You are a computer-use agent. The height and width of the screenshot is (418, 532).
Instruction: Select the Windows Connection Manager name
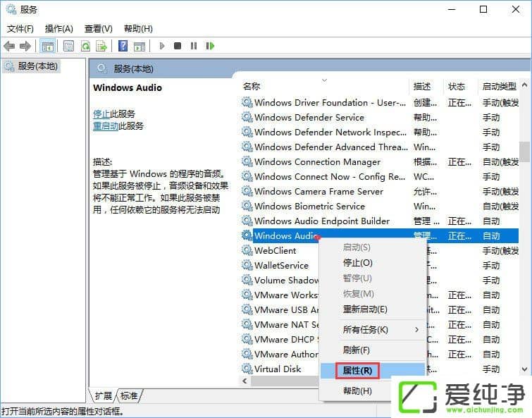click(x=317, y=162)
